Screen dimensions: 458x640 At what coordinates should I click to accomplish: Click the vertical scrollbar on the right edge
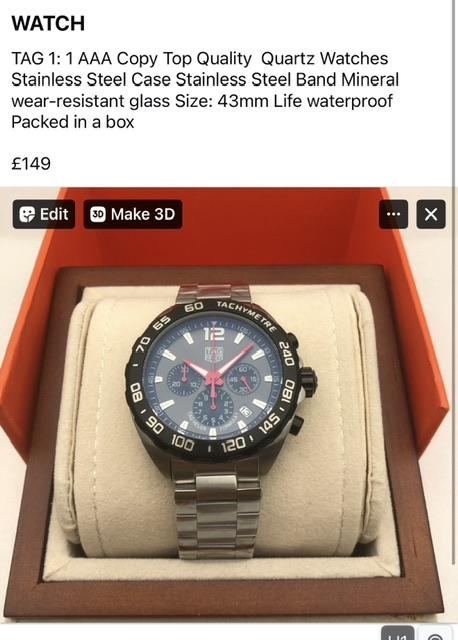[454, 282]
